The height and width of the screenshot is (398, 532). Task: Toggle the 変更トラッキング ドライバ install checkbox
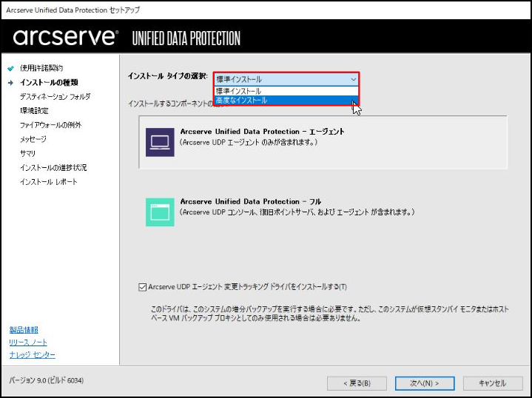click(x=143, y=287)
